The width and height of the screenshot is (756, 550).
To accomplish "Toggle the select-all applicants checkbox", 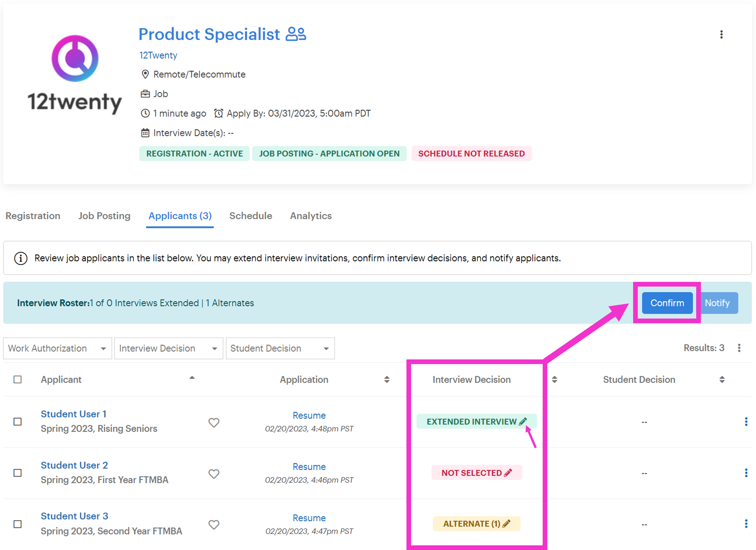I will [x=18, y=379].
